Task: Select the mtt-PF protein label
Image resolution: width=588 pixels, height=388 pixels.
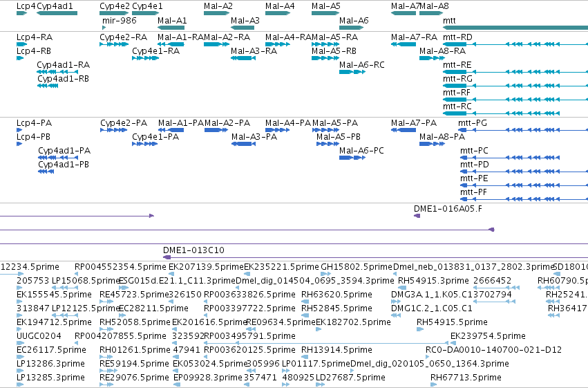Action: [473, 192]
